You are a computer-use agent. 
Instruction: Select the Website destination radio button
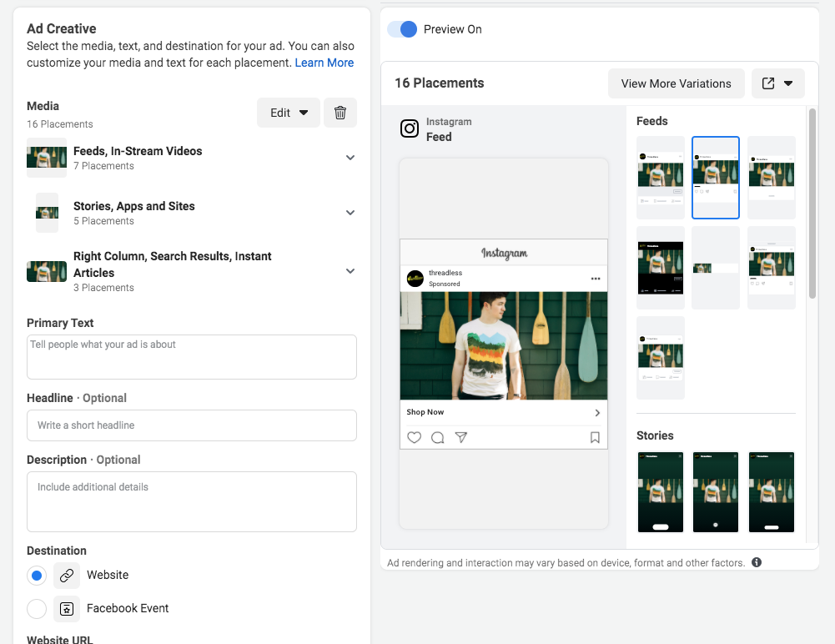37,576
